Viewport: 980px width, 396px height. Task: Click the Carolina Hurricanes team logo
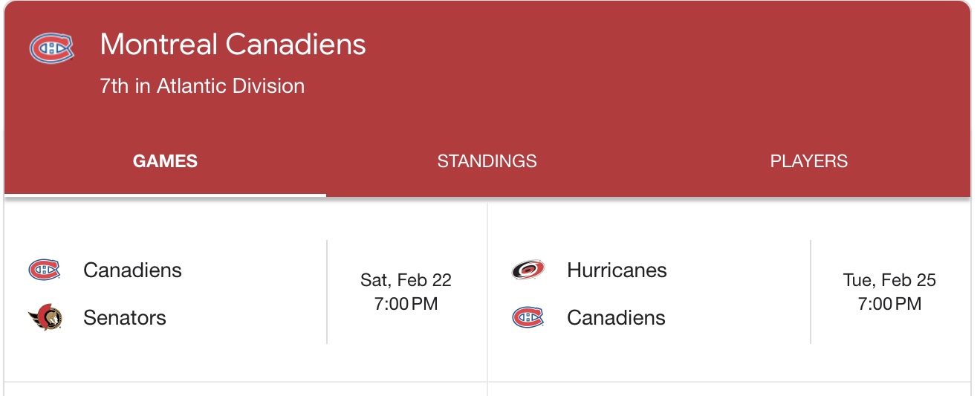(x=528, y=270)
